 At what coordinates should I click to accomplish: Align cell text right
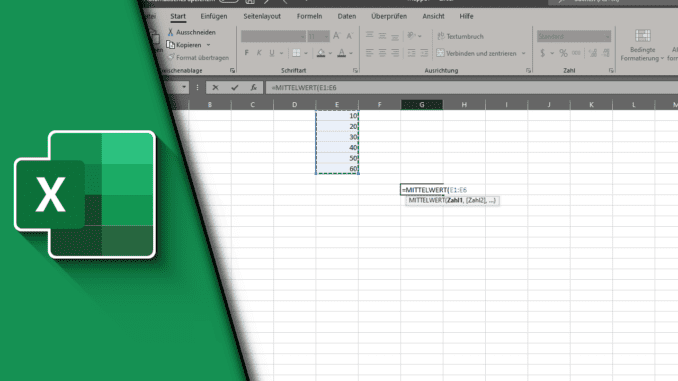(395, 53)
